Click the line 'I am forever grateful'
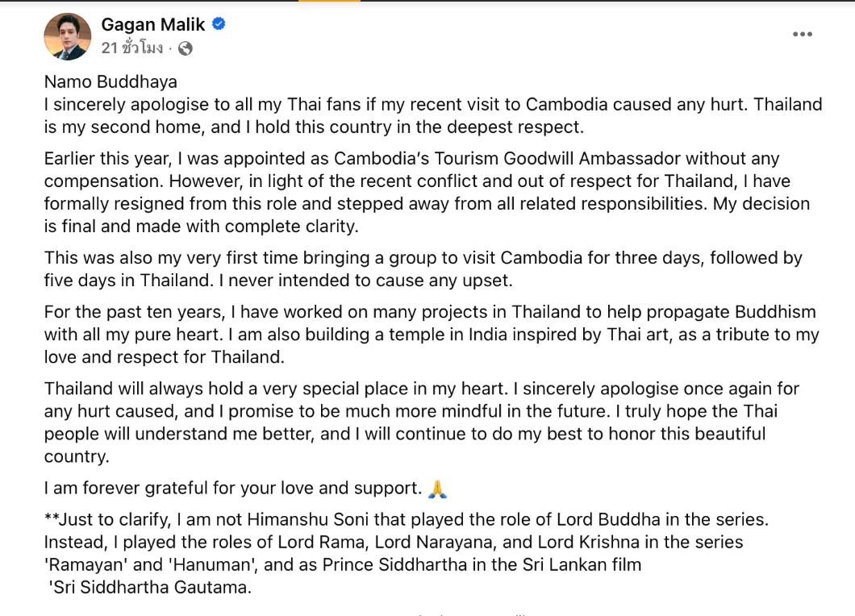Image resolution: width=855 pixels, height=616 pixels. 232,488
